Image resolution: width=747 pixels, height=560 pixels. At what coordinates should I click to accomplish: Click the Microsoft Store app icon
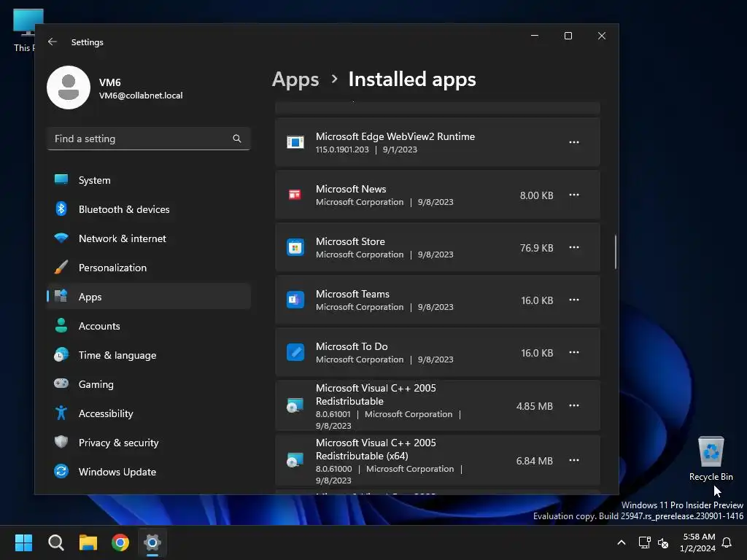coord(295,248)
